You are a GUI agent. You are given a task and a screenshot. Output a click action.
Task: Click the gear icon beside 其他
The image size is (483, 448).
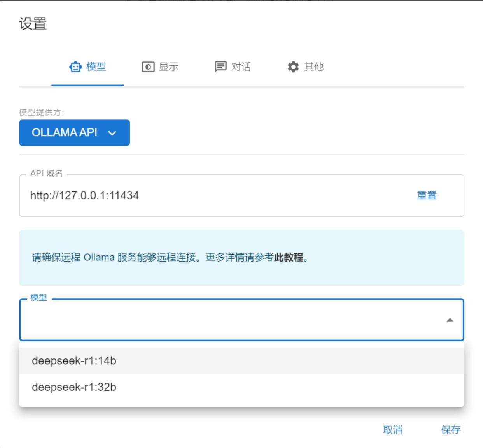(293, 67)
